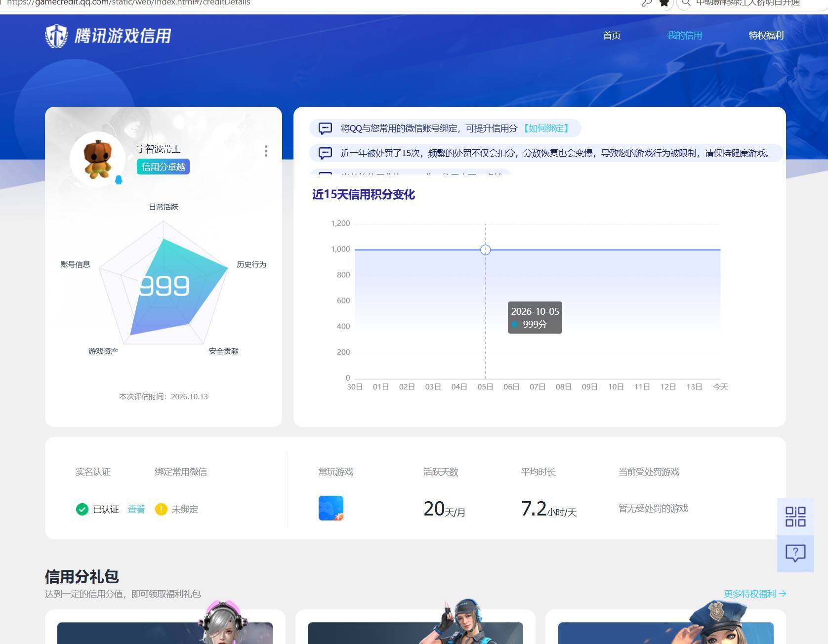Click 未绑定 status text
Viewport: 828px width, 644px height.
(x=185, y=509)
